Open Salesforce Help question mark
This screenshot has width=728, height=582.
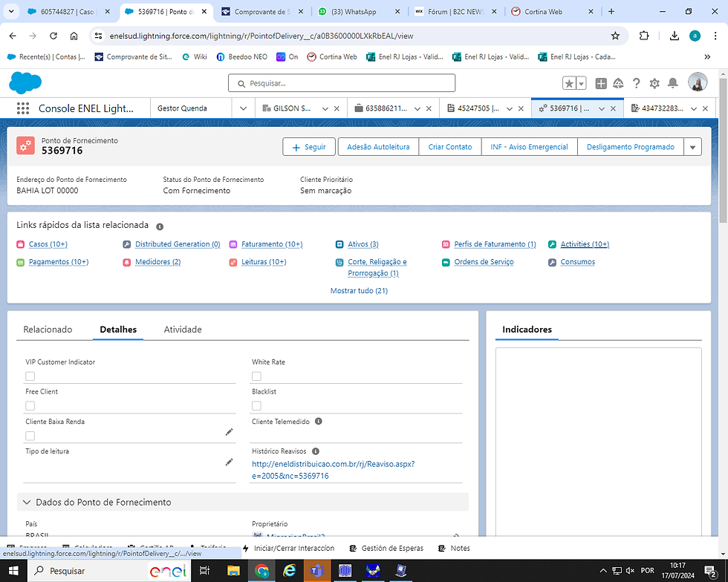pos(636,83)
